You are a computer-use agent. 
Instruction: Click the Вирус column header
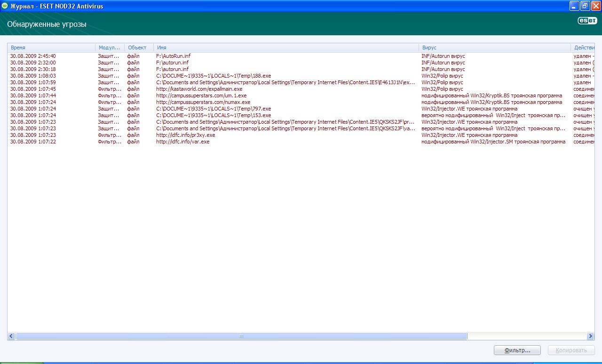[x=495, y=47]
